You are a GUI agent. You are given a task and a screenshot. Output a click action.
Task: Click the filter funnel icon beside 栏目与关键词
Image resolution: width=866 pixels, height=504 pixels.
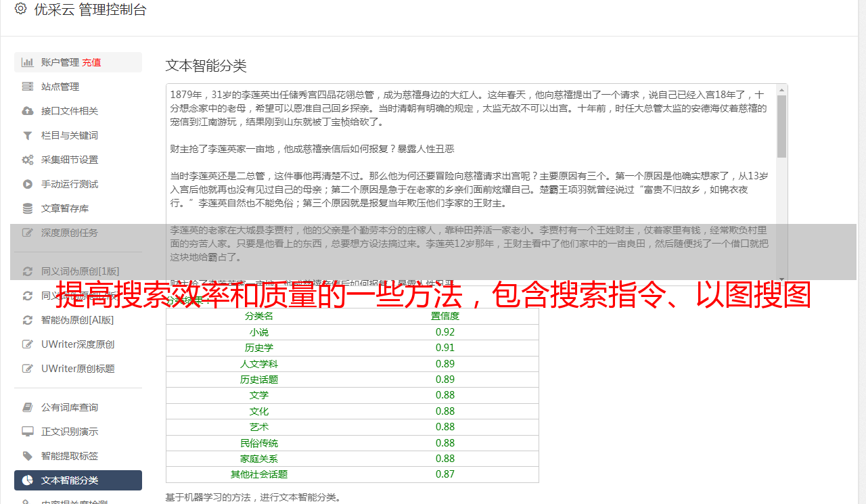pyautogui.click(x=28, y=135)
